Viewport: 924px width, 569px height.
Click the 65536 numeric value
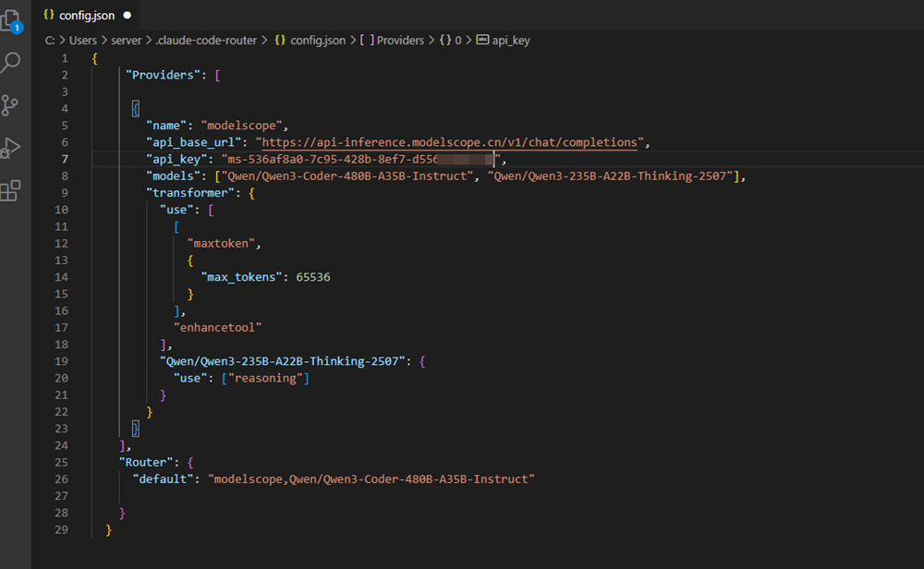313,277
